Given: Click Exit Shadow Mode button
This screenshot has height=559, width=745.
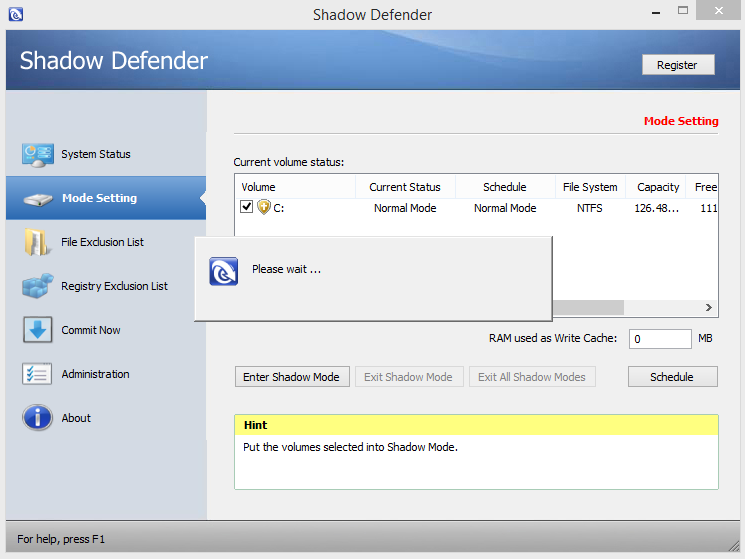Looking at the screenshot, I should [x=409, y=377].
